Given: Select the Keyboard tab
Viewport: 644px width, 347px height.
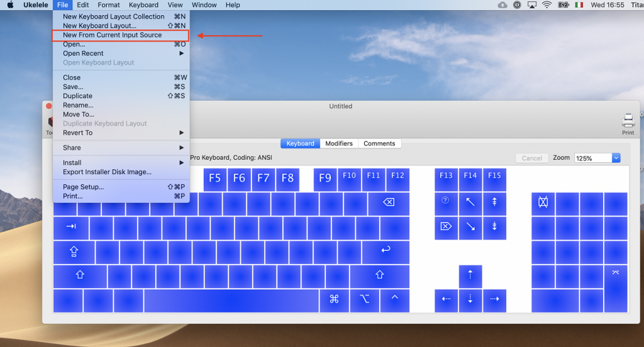Looking at the screenshot, I should coord(300,143).
